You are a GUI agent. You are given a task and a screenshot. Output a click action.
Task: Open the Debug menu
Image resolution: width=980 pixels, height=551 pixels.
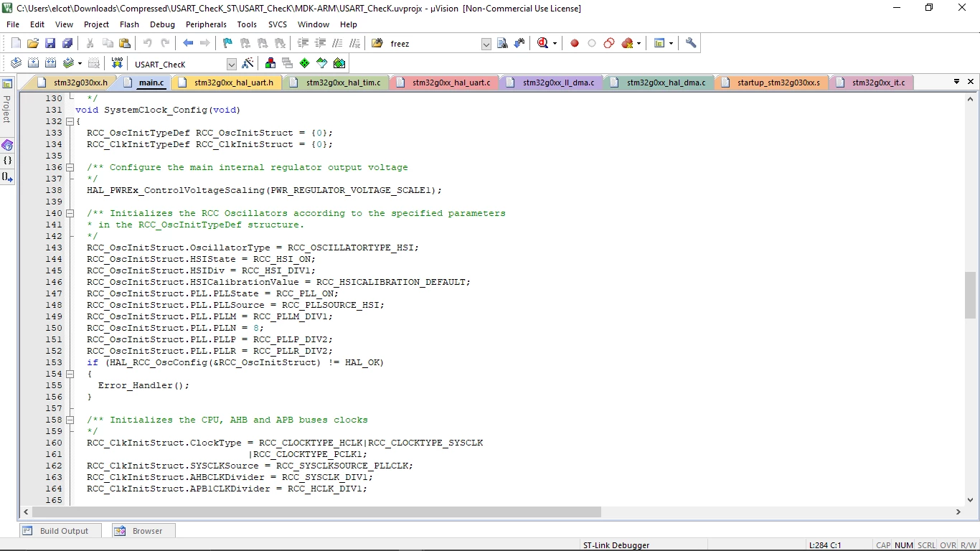point(162,24)
